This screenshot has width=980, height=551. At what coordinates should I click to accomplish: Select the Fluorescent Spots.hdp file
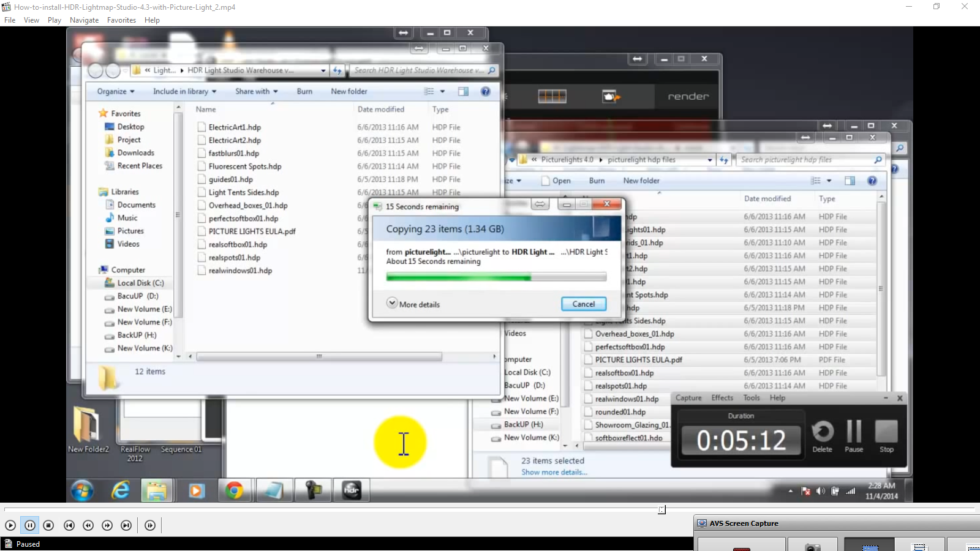tap(245, 167)
